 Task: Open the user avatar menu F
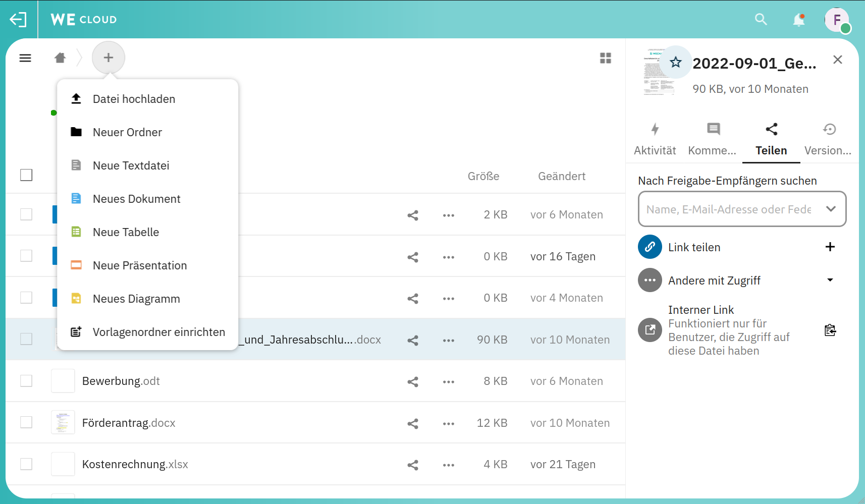click(837, 20)
